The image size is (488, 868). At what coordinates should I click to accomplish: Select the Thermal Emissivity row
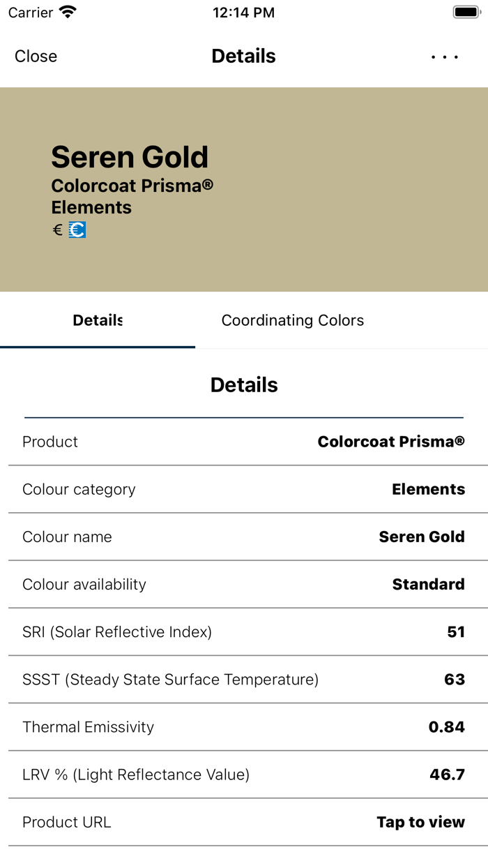click(244, 727)
